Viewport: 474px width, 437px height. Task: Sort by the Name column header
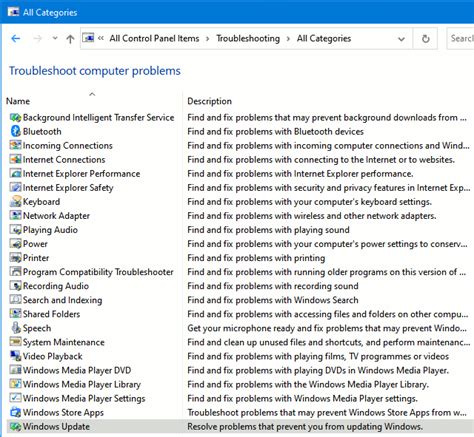tap(18, 101)
